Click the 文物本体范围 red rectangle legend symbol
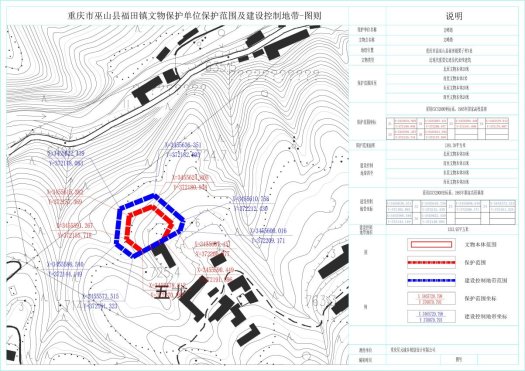 pos(431,245)
